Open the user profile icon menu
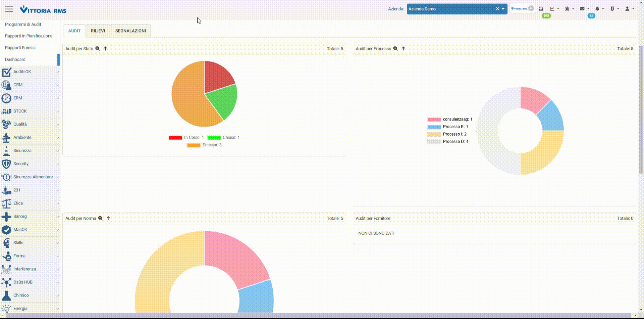This screenshot has width=644, height=319. click(627, 9)
